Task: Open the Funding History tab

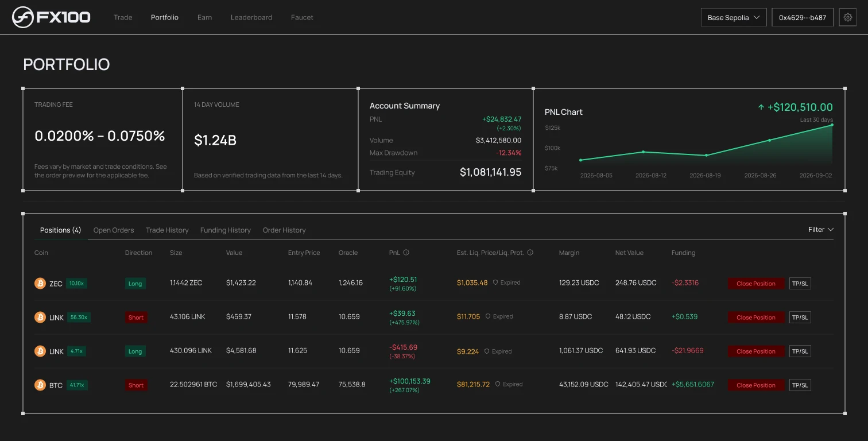Action: coord(226,230)
